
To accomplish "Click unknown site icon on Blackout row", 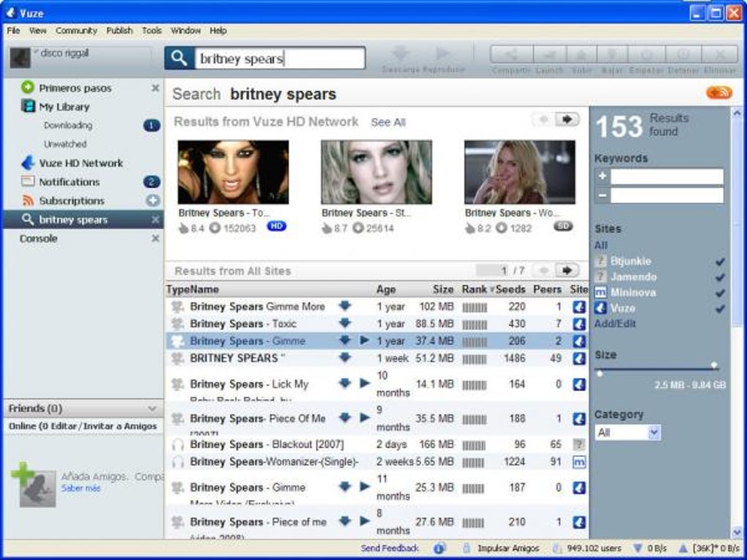I will (579, 444).
